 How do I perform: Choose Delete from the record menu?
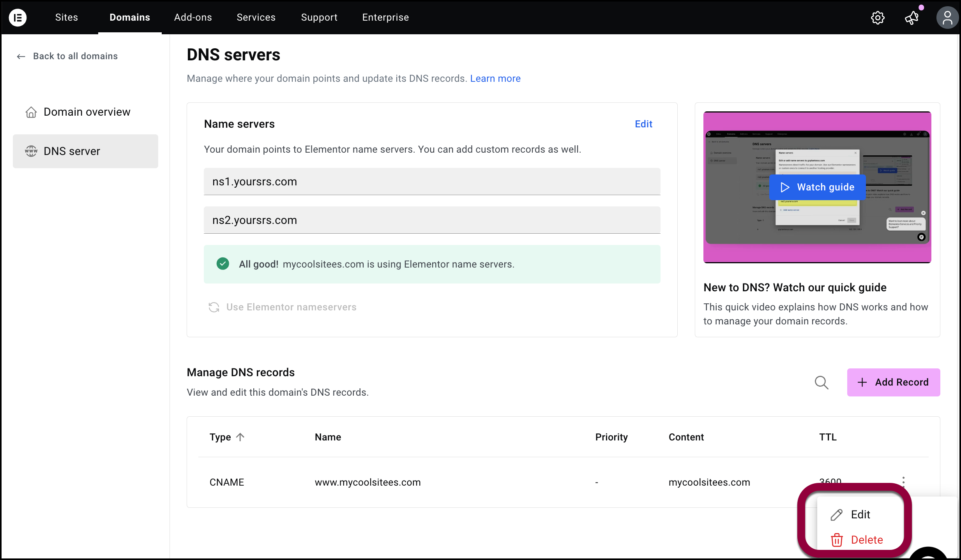tap(866, 540)
